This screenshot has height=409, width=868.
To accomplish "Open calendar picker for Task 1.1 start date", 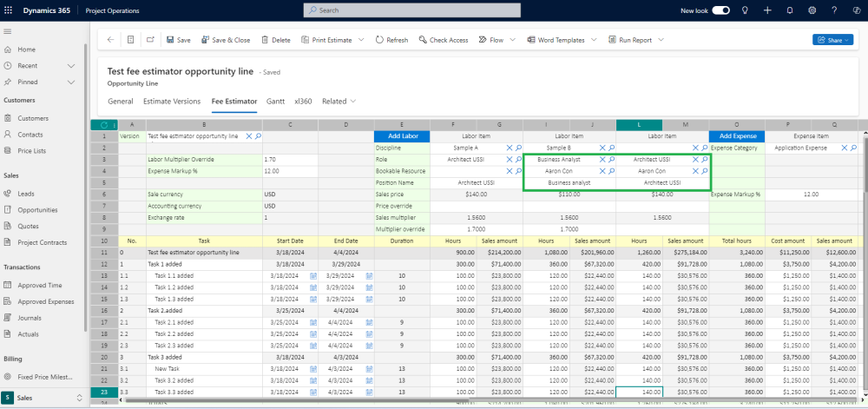I will 313,275.
